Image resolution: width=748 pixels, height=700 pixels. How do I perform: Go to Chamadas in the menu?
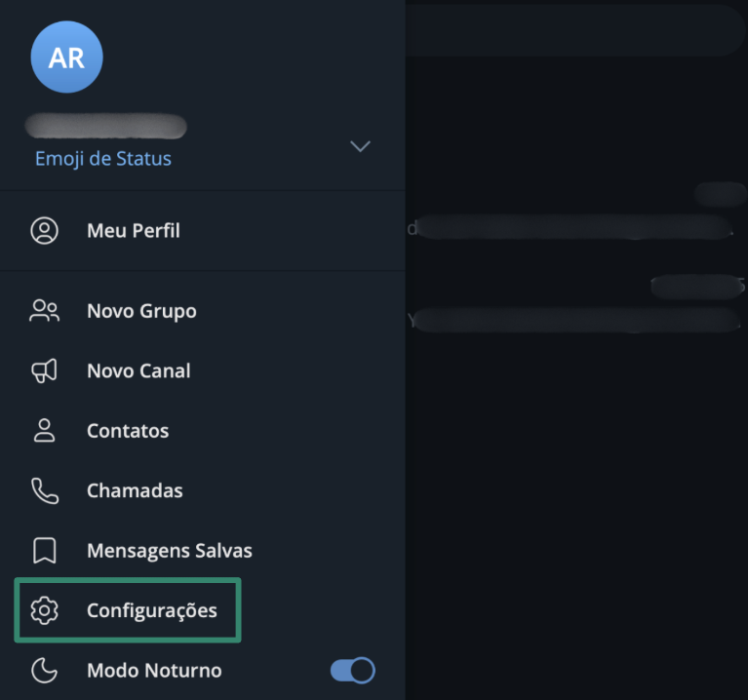135,490
